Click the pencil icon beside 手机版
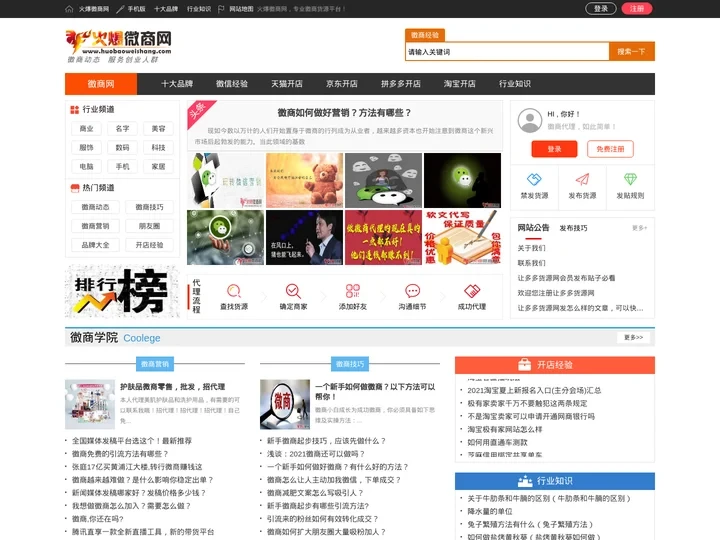This screenshot has height=540, width=720. click(120, 9)
